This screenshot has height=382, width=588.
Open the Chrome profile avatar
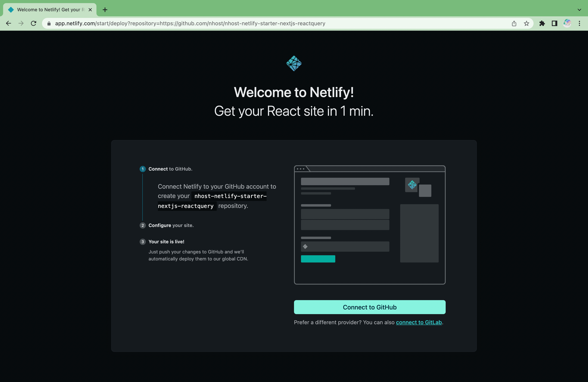point(567,24)
